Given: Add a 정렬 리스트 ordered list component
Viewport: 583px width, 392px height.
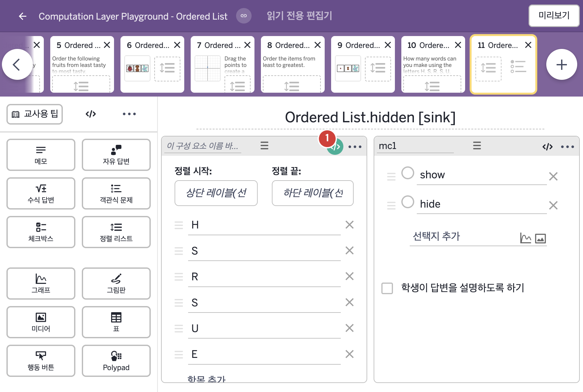Looking at the screenshot, I should point(116,232).
